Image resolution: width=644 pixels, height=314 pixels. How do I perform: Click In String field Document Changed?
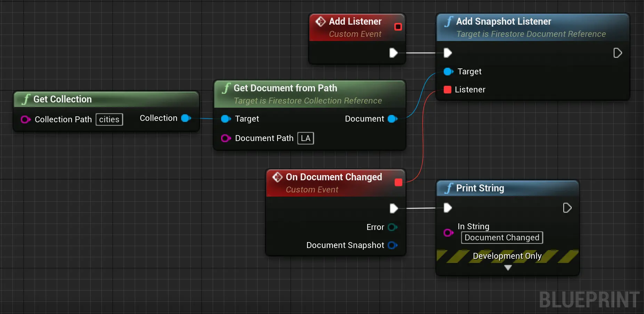[x=502, y=238]
